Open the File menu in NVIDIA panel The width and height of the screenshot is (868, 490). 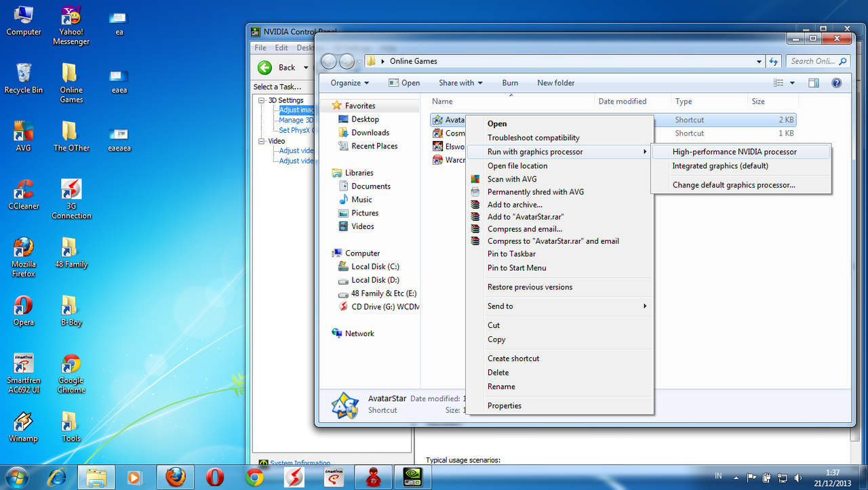tap(260, 47)
